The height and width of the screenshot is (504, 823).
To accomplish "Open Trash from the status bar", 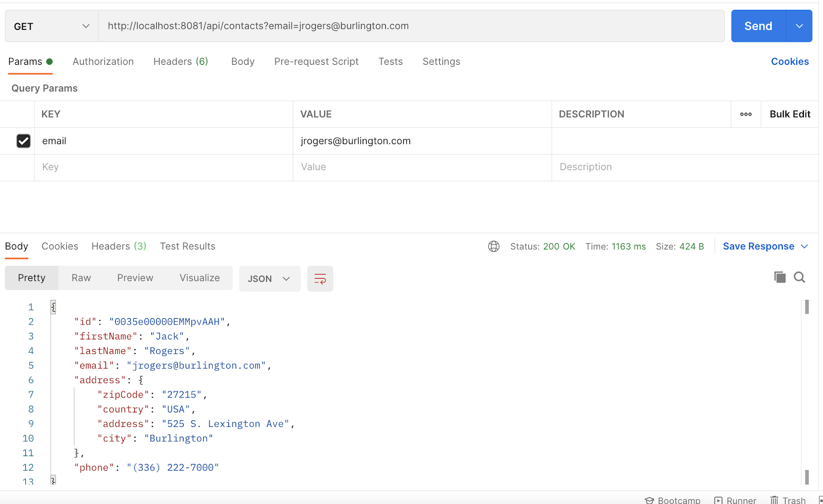I will click(x=788, y=500).
